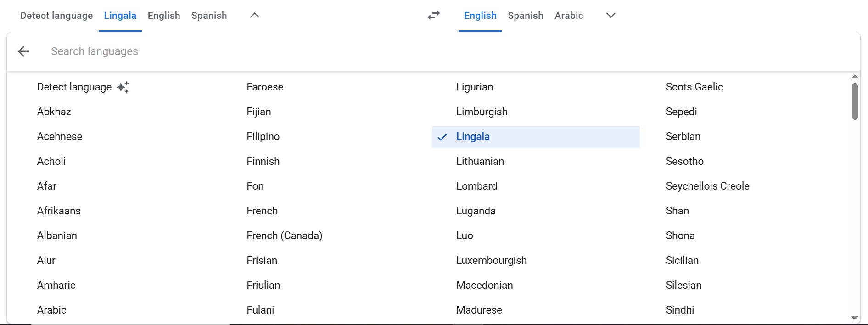Click the scrollbar down arrow
Image resolution: width=868 pixels, height=325 pixels.
pyautogui.click(x=854, y=318)
